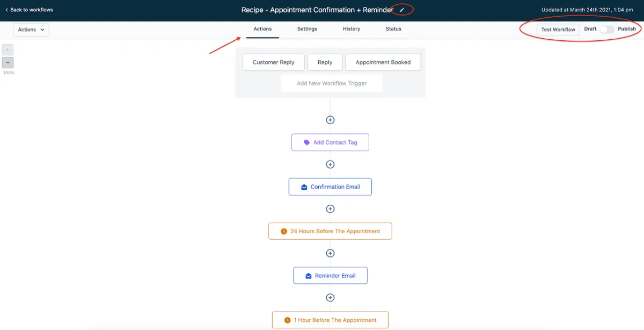Click the workflow title text
The image size is (644, 330).
coord(317,10)
